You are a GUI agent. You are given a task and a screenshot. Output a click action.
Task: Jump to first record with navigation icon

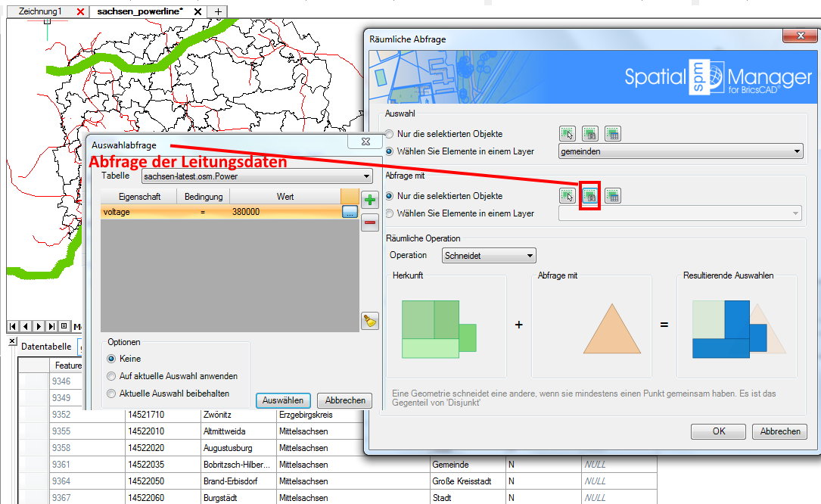pos(11,327)
